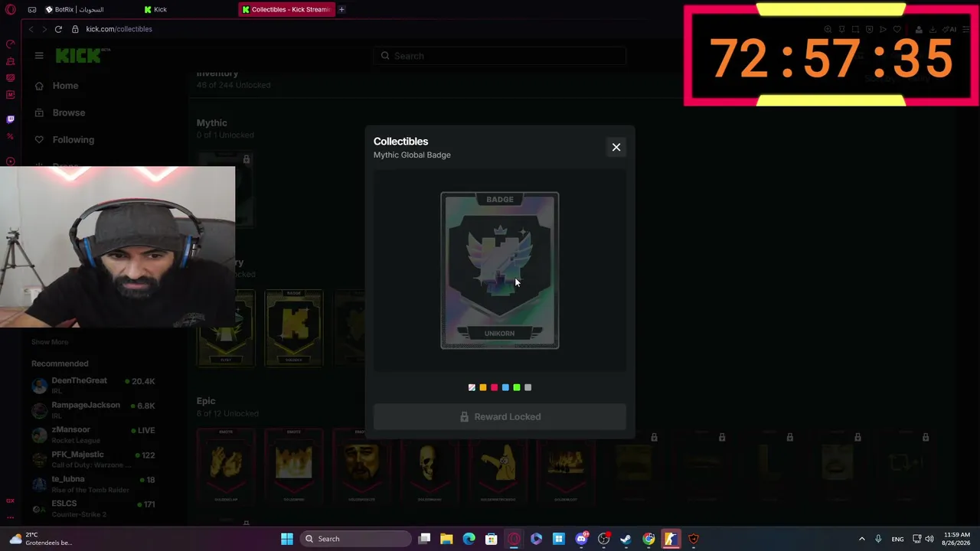Select the blue color swatch
This screenshot has width=980, height=551.
pyautogui.click(x=505, y=387)
